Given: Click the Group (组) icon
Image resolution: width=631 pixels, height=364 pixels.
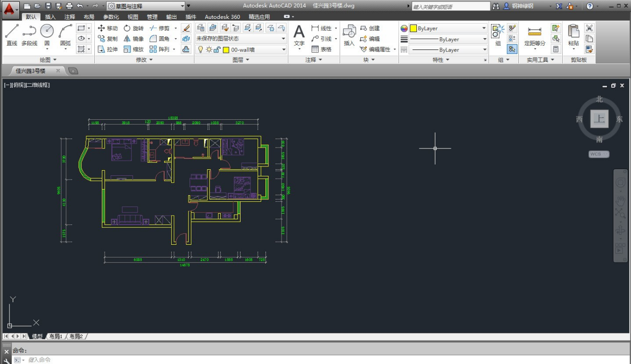Looking at the screenshot, I should (498, 35).
